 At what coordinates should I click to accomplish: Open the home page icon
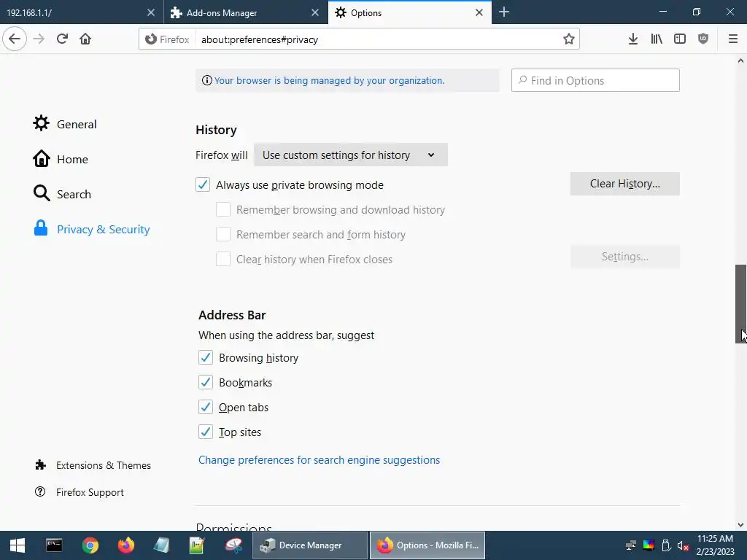85,39
